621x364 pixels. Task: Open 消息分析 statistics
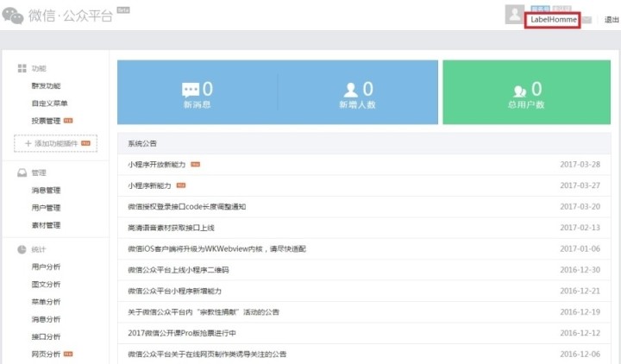[46, 319]
